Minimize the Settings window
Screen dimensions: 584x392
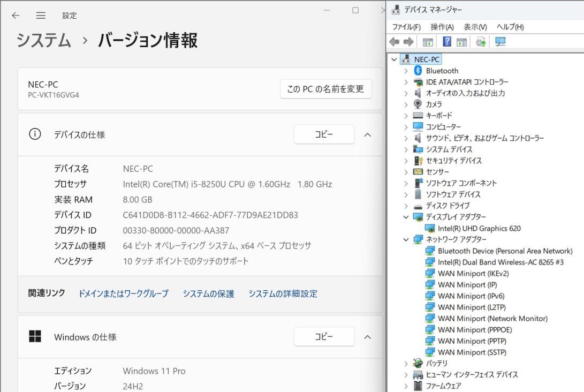(x=327, y=10)
